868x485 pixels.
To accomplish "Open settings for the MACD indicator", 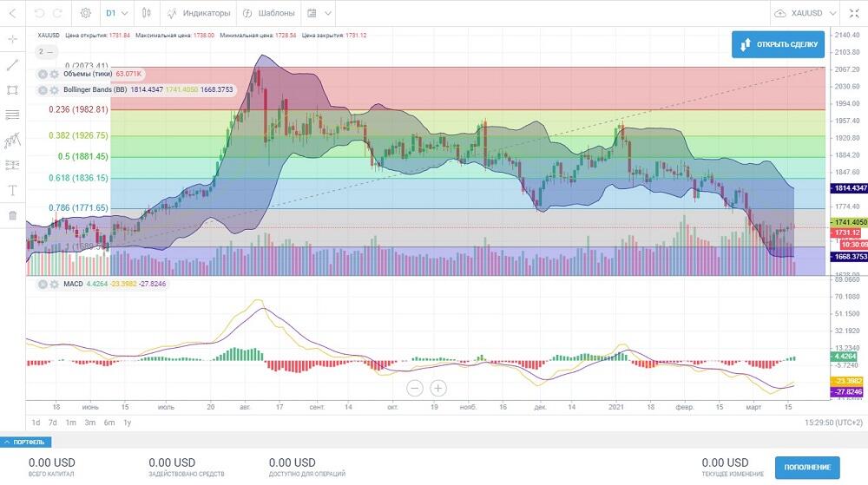I will [54, 284].
